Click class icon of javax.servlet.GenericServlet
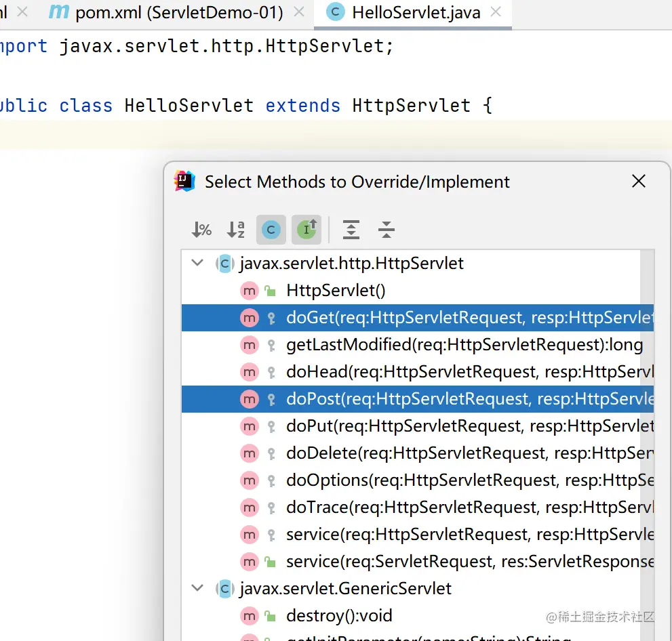 pyautogui.click(x=224, y=589)
